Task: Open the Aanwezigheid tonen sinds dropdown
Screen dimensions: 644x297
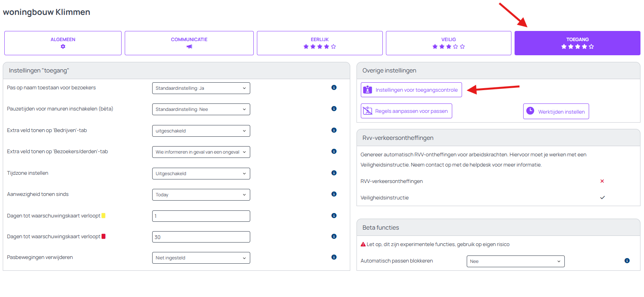Action: click(x=201, y=195)
